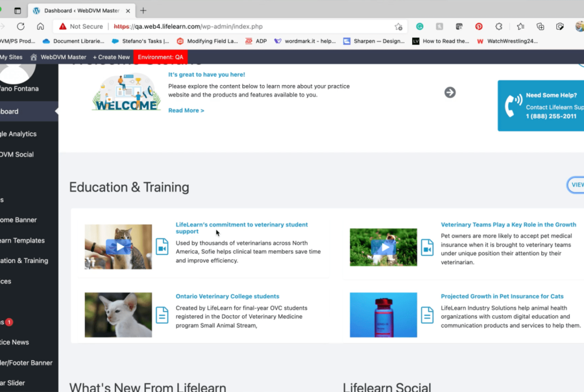Open the Pinterest extension icon
This screenshot has width=584, height=392.
pos(479,27)
